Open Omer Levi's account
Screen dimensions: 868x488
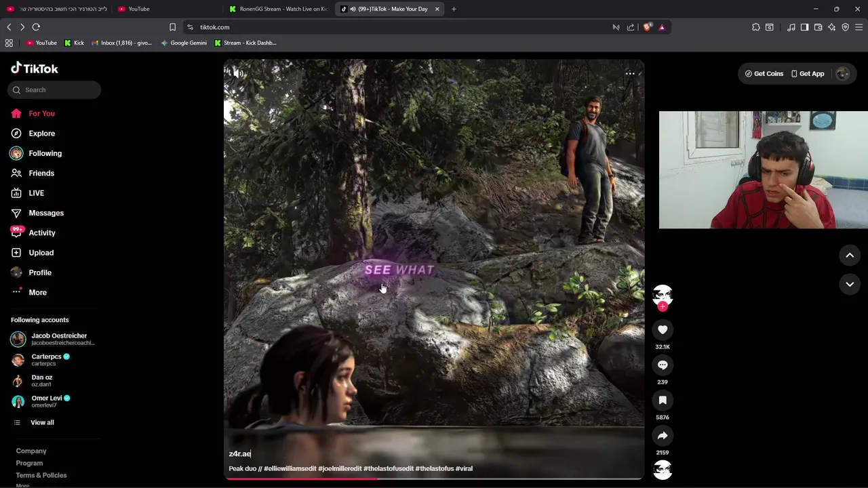[41, 401]
